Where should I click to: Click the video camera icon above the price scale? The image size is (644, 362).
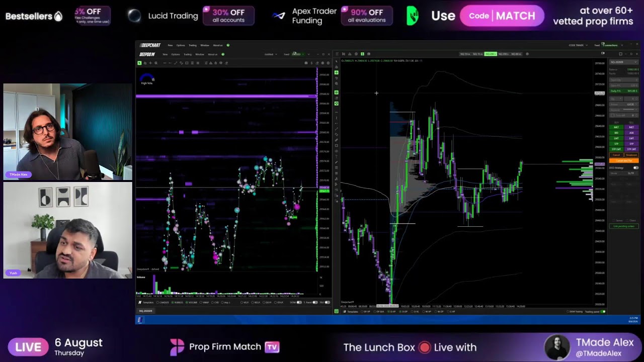point(603,53)
